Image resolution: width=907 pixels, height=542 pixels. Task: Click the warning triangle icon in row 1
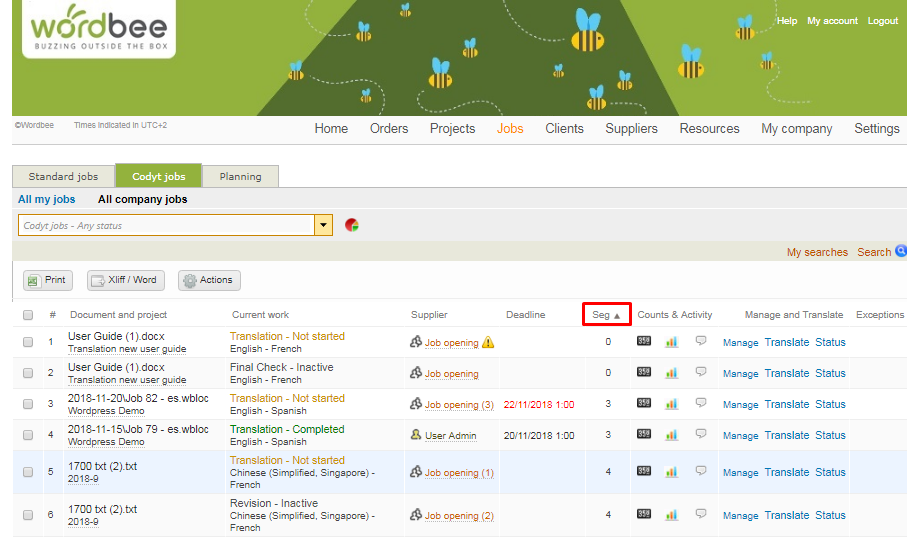488,342
